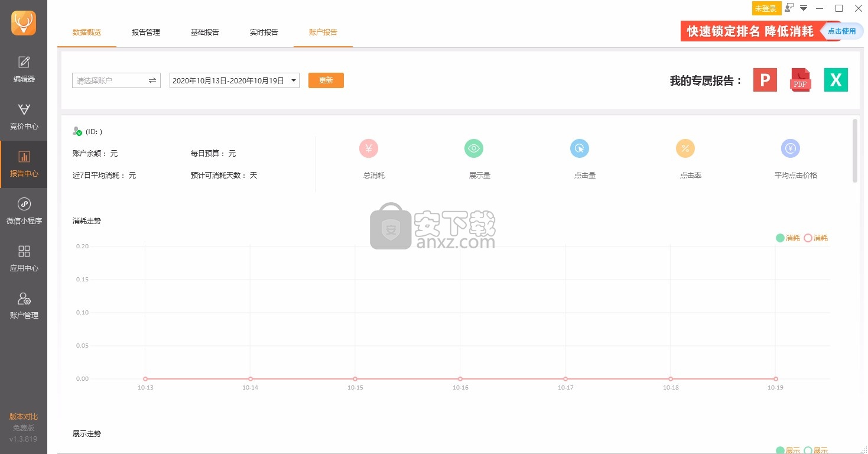
Task: Open the title bar dropdown menu arrow
Action: coord(804,8)
